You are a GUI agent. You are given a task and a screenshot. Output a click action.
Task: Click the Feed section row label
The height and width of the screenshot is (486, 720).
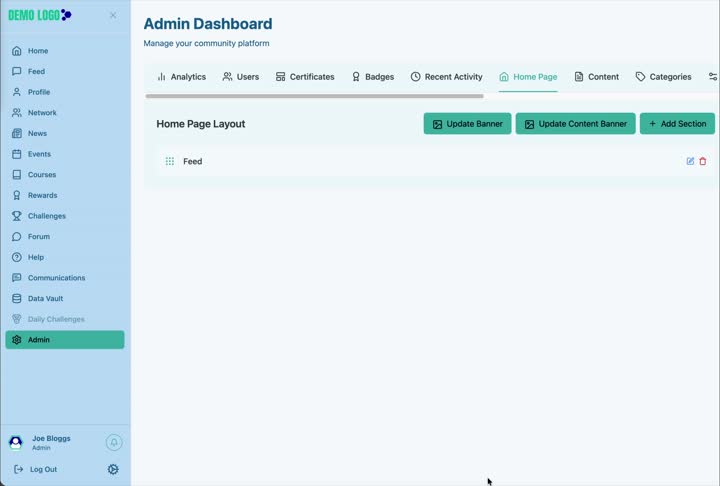point(192,162)
